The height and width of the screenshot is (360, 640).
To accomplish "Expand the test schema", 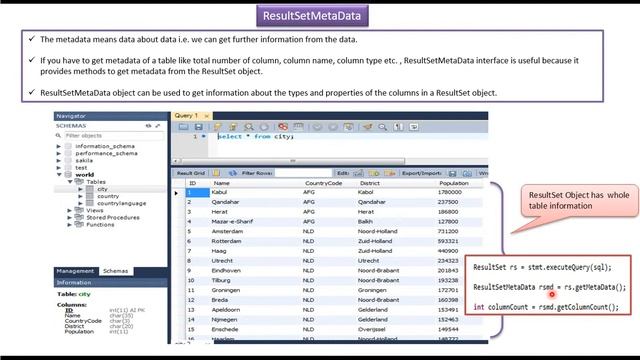I will [x=58, y=168].
